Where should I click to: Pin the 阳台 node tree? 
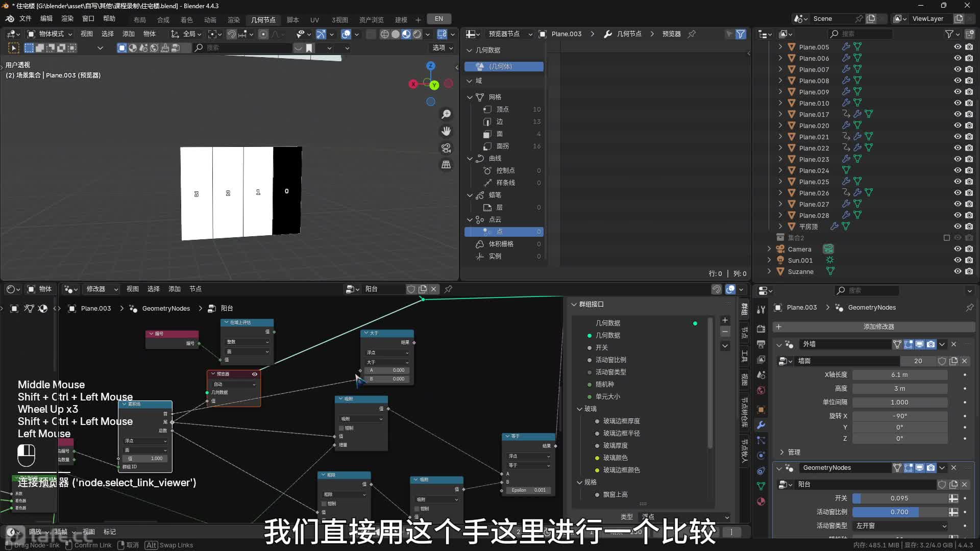[x=448, y=289]
